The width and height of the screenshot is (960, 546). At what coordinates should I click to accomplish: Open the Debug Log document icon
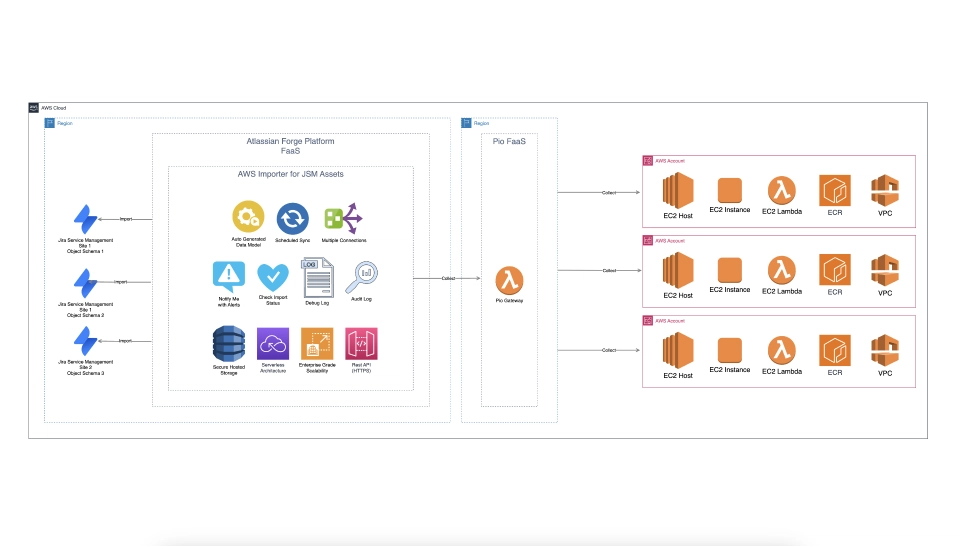(317, 275)
